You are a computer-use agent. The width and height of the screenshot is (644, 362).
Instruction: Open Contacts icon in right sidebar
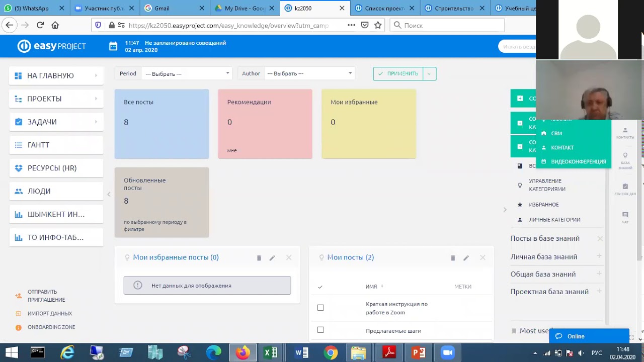pyautogui.click(x=625, y=133)
